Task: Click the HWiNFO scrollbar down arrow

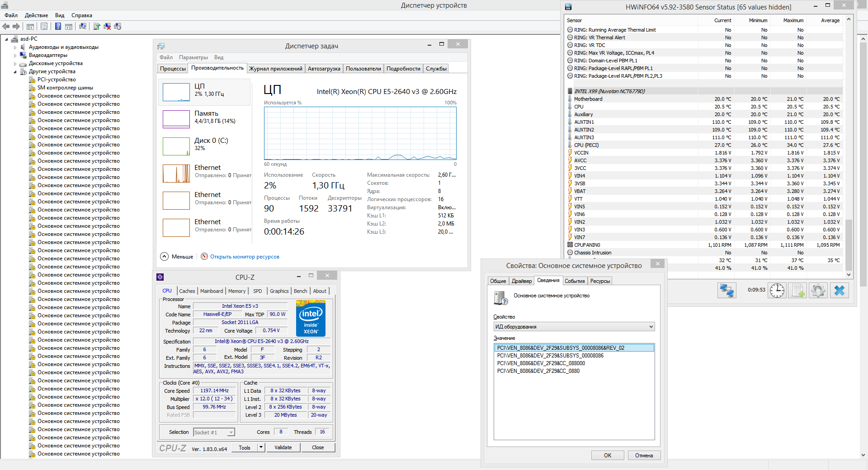Action: click(849, 274)
